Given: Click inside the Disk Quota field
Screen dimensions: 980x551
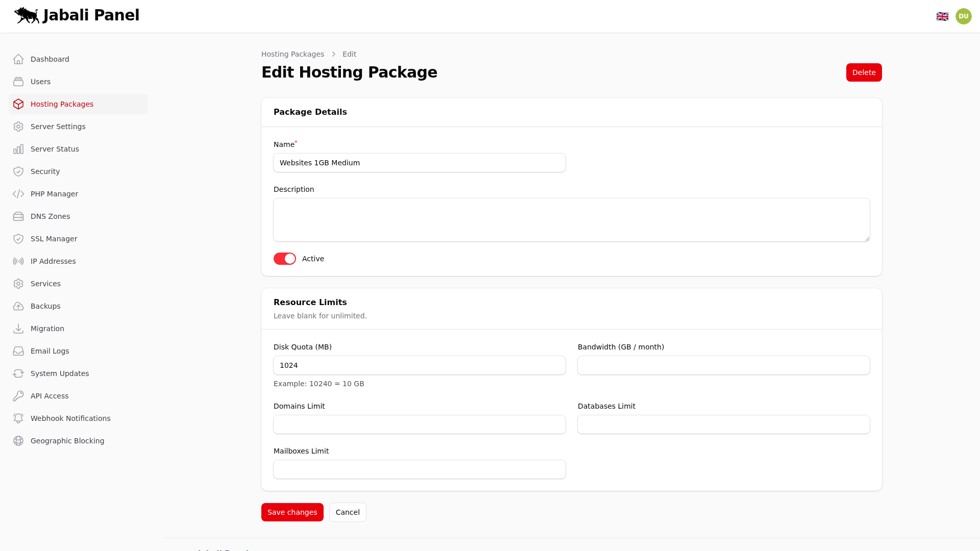Looking at the screenshot, I should [x=419, y=365].
